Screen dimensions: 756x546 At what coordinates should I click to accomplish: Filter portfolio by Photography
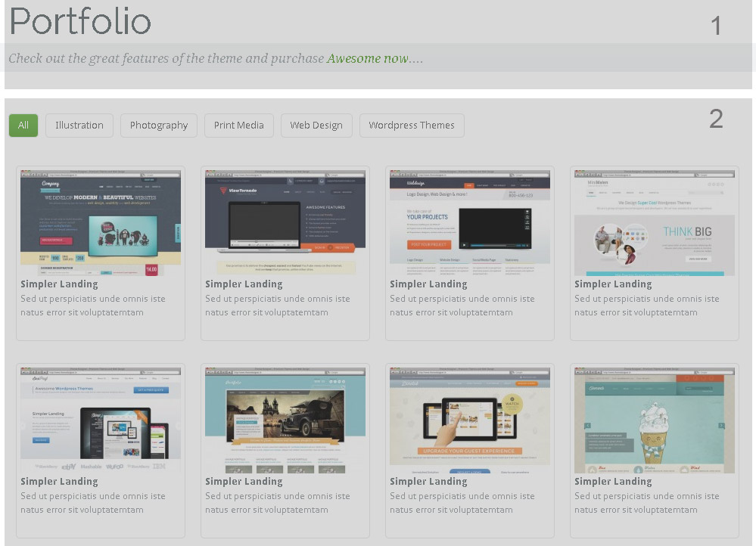tap(158, 125)
